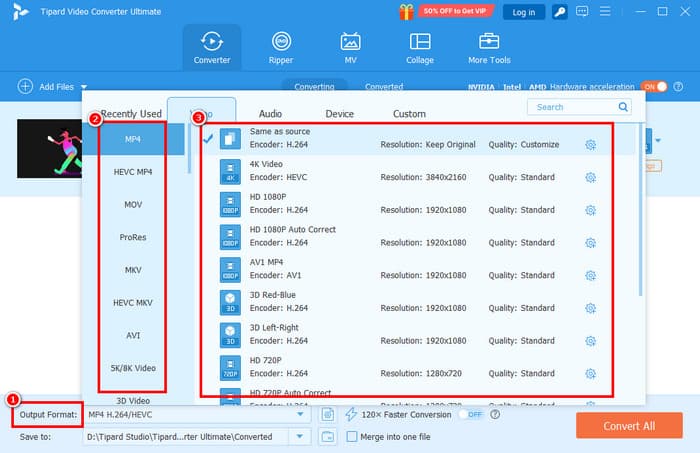Open settings gear for AV1 MP4
The image size is (700, 453).
pyautogui.click(x=591, y=275)
